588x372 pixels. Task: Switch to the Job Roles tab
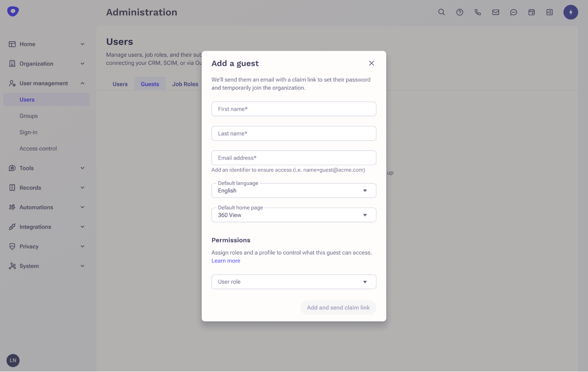[185, 84]
